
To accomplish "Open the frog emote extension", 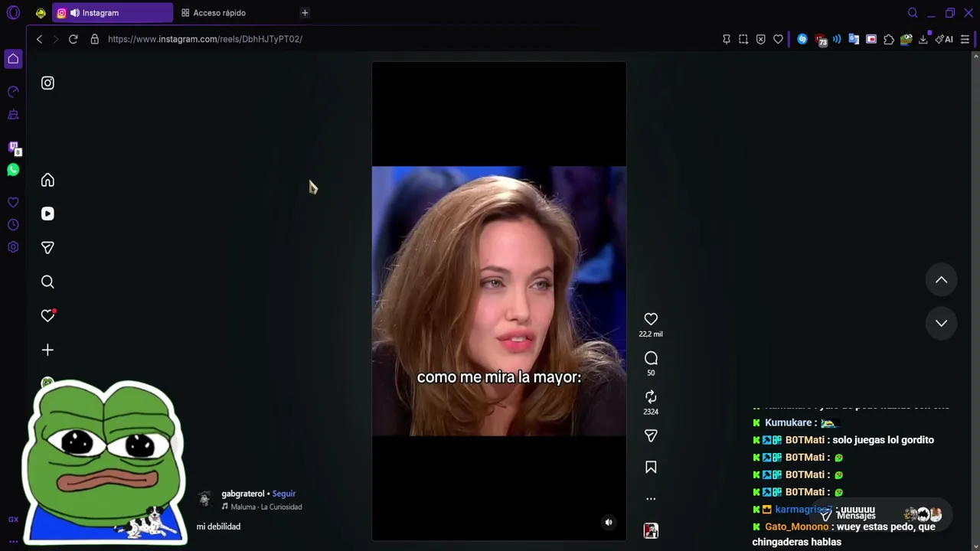I will (x=906, y=39).
